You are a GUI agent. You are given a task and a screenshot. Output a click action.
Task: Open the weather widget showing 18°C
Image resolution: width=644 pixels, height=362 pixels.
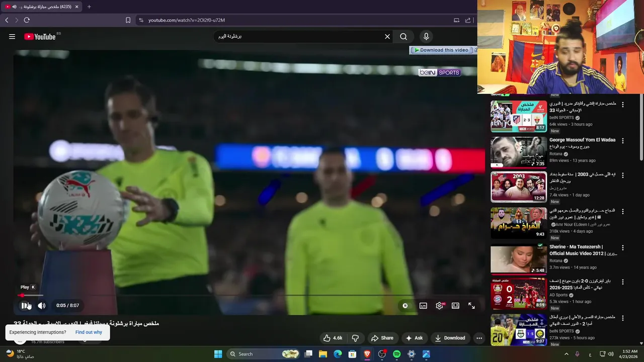20,354
